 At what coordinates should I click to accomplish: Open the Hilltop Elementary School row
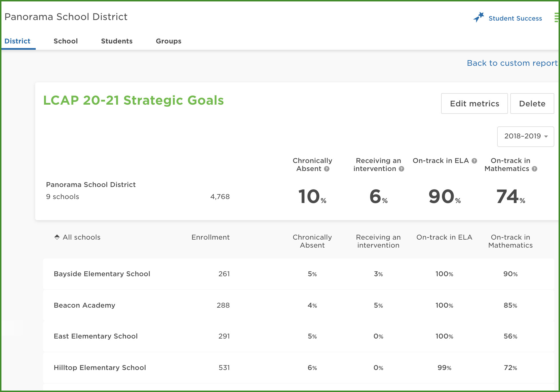click(298, 367)
